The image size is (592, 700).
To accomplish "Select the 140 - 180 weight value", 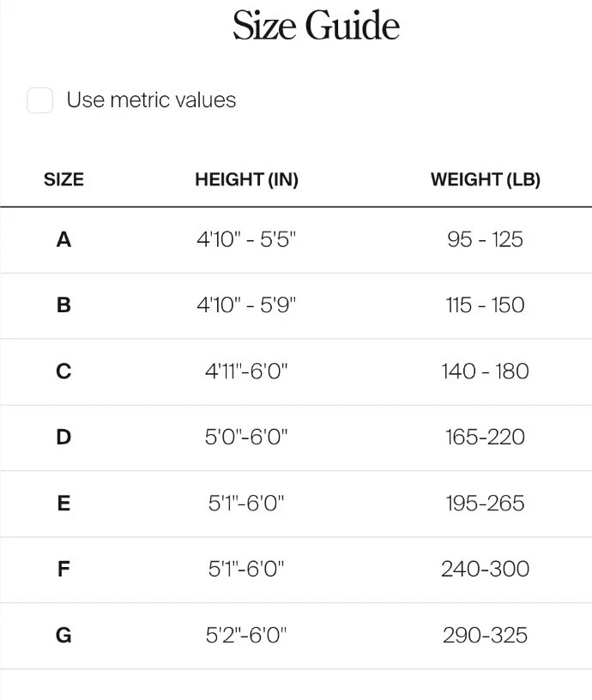I will coord(485,371).
